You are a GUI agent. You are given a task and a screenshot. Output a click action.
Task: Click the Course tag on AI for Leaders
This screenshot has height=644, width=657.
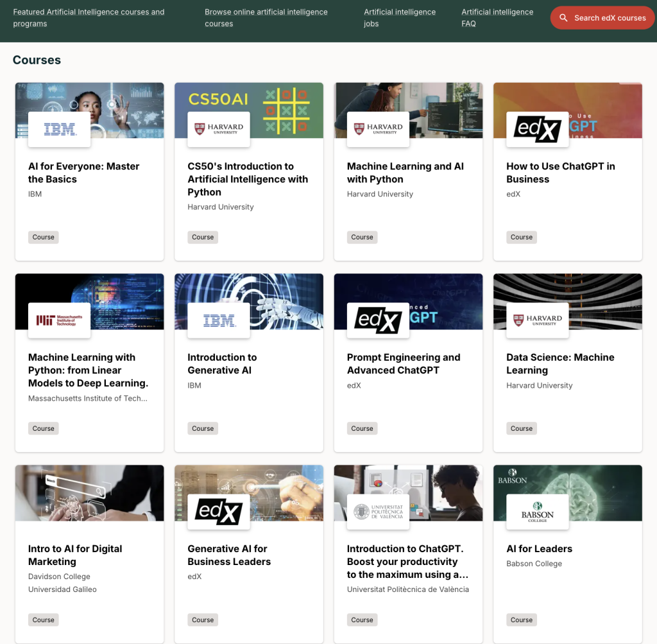pyautogui.click(x=521, y=620)
